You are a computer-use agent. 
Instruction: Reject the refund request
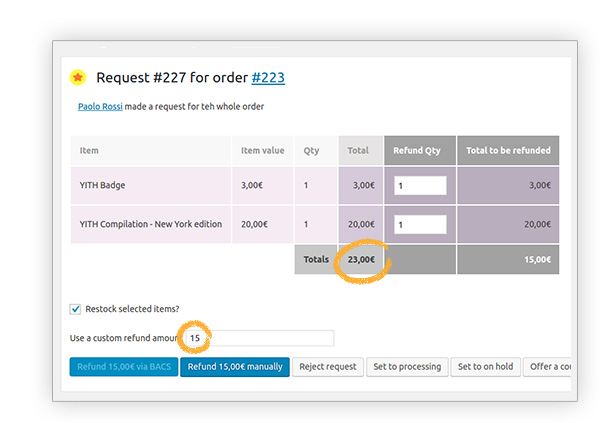[327, 367]
